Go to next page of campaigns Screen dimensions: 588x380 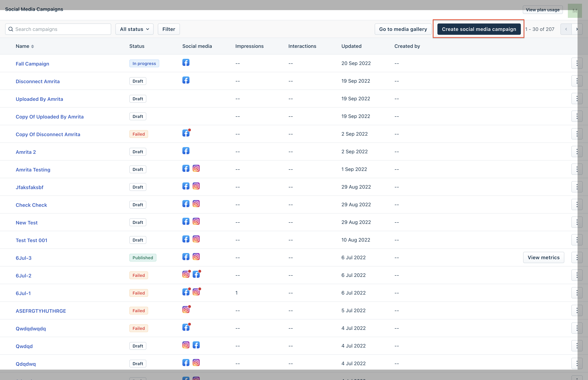577,29
